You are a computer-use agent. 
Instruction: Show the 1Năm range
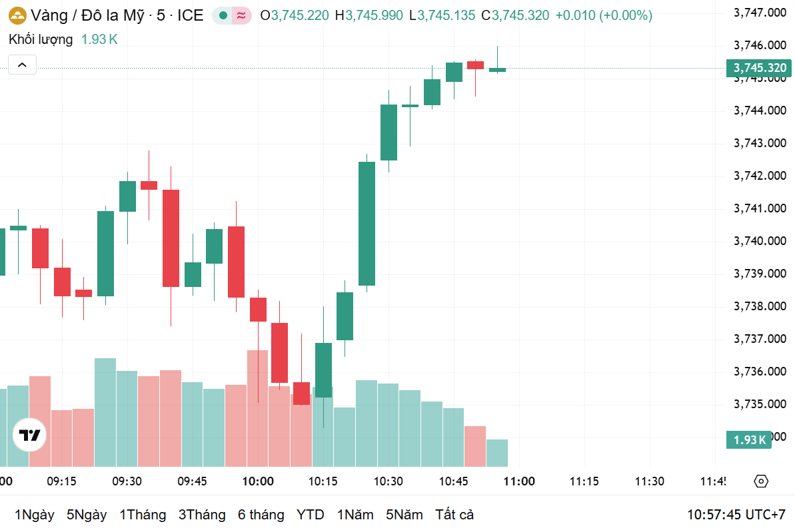point(355,515)
